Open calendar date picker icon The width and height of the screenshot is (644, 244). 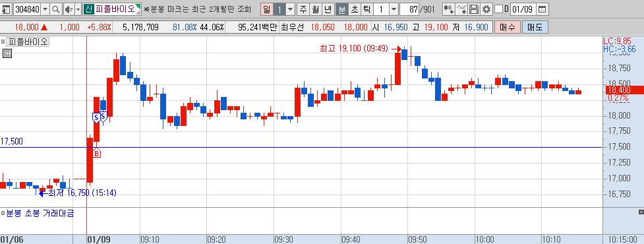542,9
